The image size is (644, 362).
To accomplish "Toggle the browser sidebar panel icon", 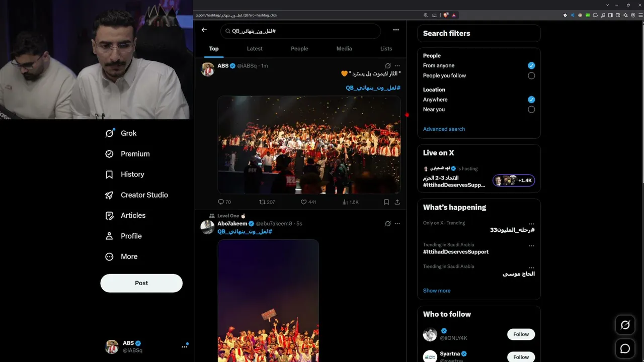I will click(610, 15).
